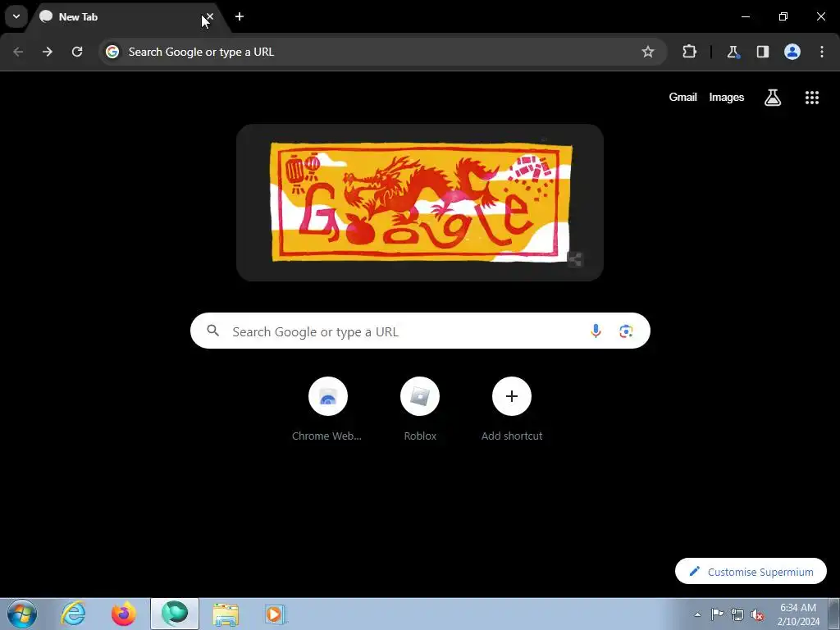
Task: Click the magnifier in search box
Action: coord(212,331)
